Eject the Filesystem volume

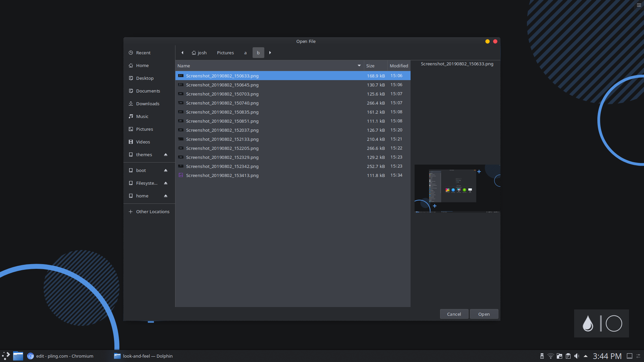(x=166, y=183)
